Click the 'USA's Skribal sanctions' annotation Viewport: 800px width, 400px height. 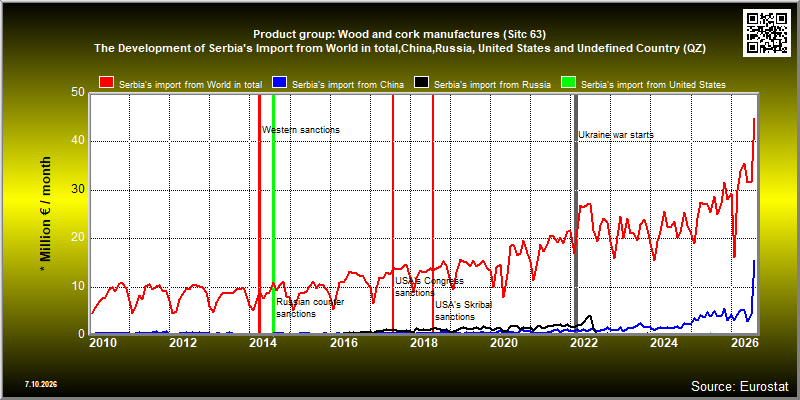[x=464, y=311]
